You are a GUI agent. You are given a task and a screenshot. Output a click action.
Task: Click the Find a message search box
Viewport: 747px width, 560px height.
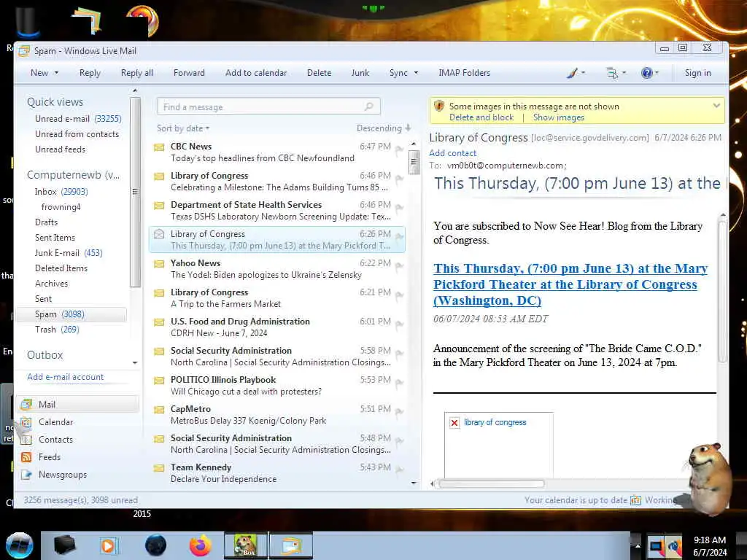tap(268, 106)
